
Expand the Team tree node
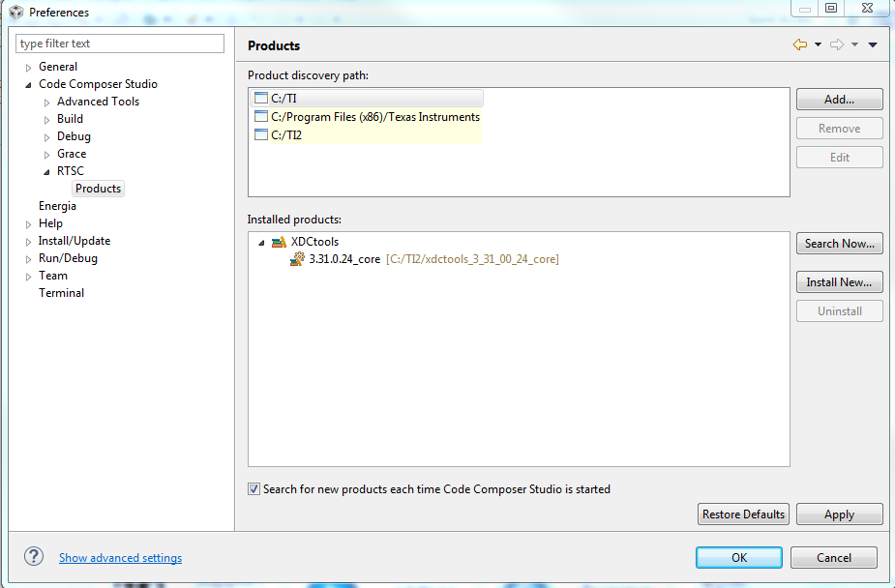coord(28,277)
